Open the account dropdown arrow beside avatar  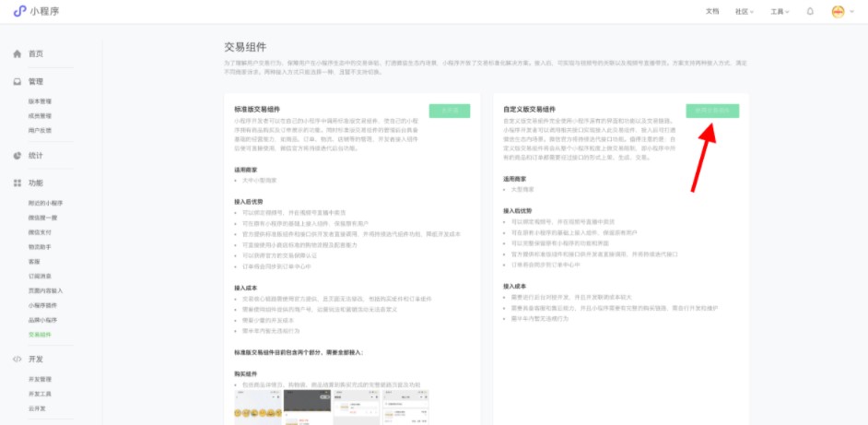tap(852, 12)
